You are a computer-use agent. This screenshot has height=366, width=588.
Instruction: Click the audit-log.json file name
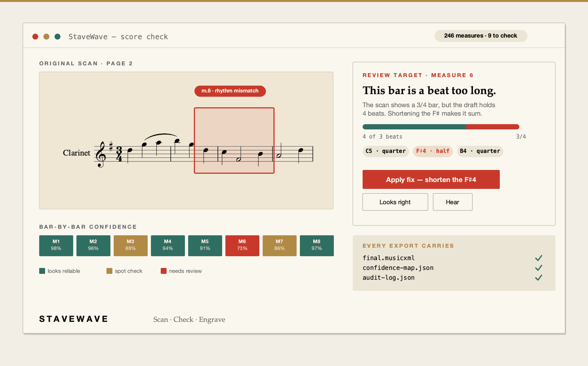coord(389,278)
